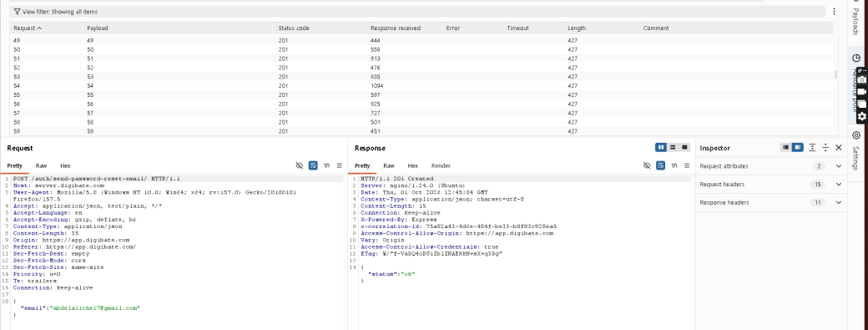Select request row 49 in results
The width and height of the screenshot is (868, 330).
(421, 40)
